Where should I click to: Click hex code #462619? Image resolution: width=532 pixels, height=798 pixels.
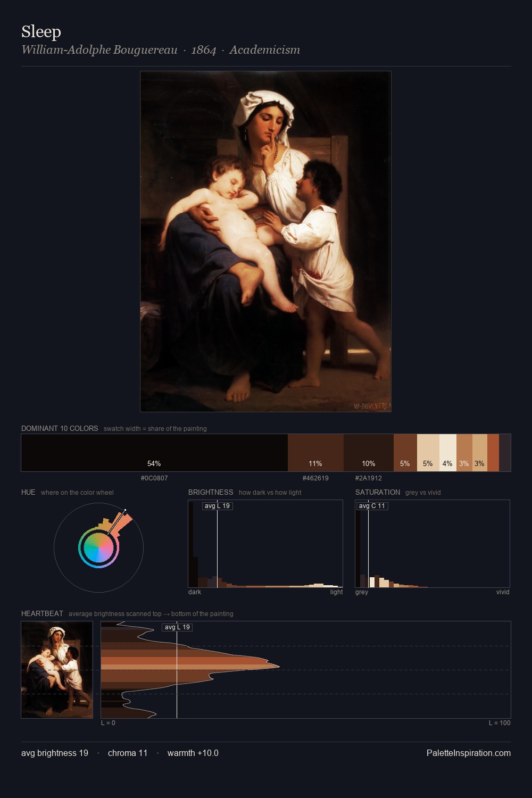click(x=315, y=478)
